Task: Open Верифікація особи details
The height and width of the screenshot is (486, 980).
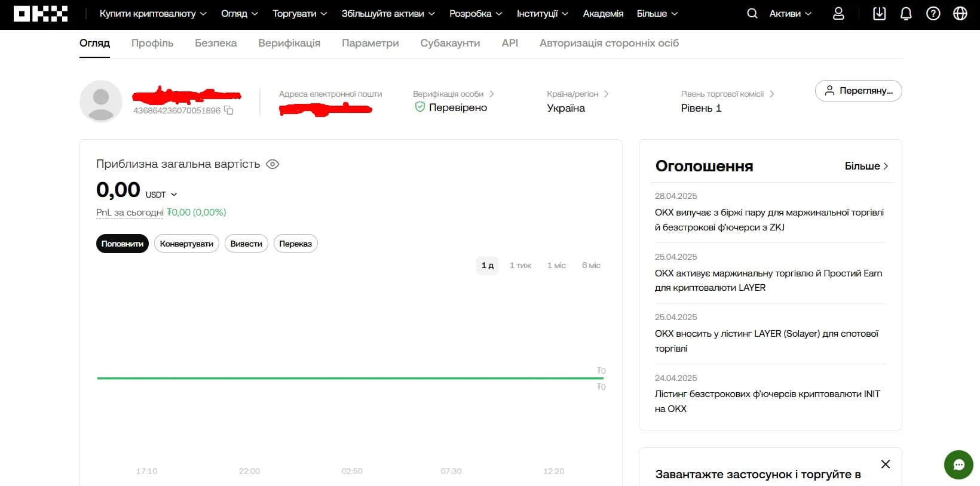Action: pos(454,94)
